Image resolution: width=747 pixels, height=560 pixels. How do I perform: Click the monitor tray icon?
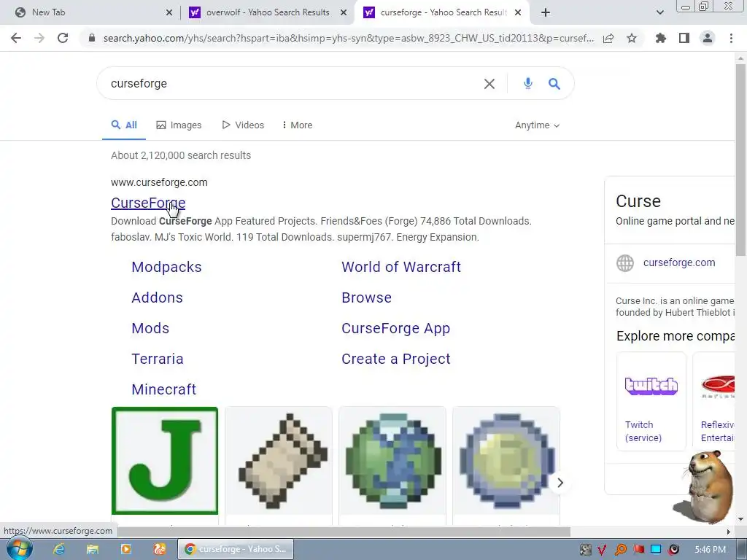tap(656, 550)
